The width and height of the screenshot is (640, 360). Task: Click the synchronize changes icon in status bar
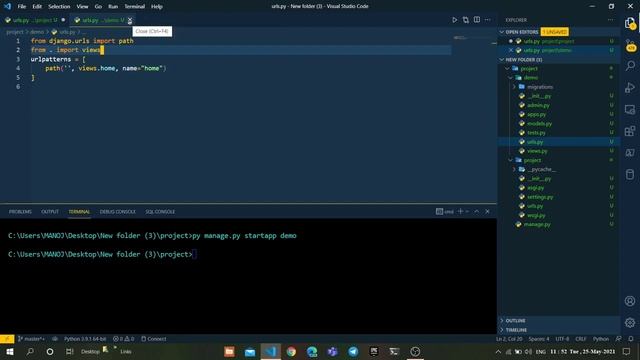[x=55, y=339]
